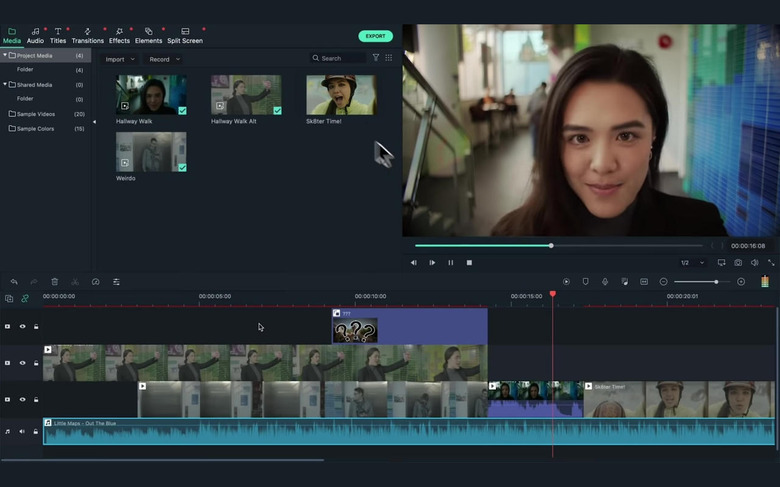The width and height of the screenshot is (780, 487).
Task: Click the Zoom to Fit Timeline icon
Action: (x=644, y=282)
